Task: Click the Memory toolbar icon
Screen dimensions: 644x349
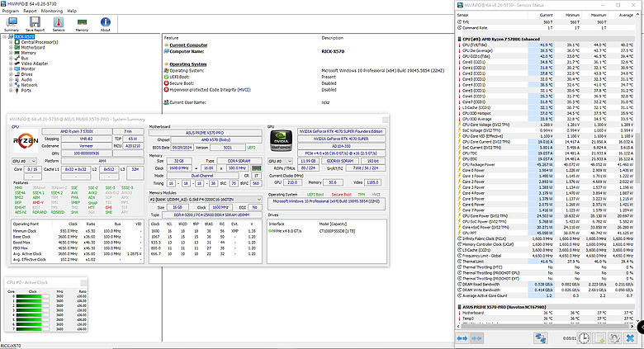Action: (x=82, y=24)
